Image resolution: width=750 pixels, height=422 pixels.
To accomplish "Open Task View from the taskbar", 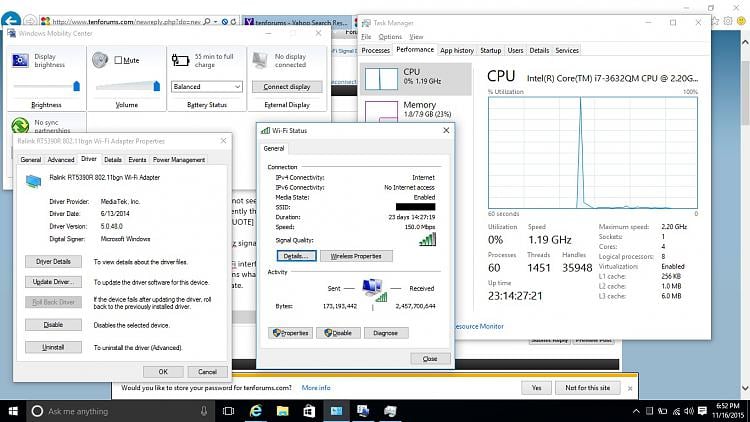I will click(229, 411).
